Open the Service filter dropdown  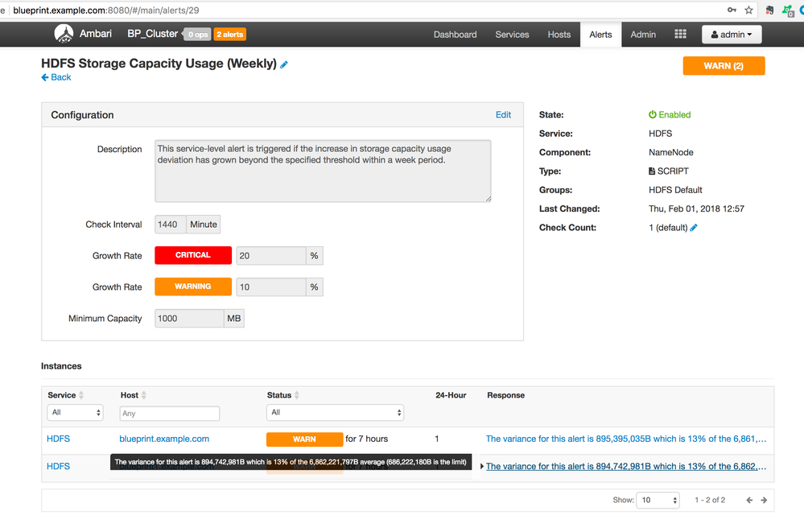click(x=76, y=413)
